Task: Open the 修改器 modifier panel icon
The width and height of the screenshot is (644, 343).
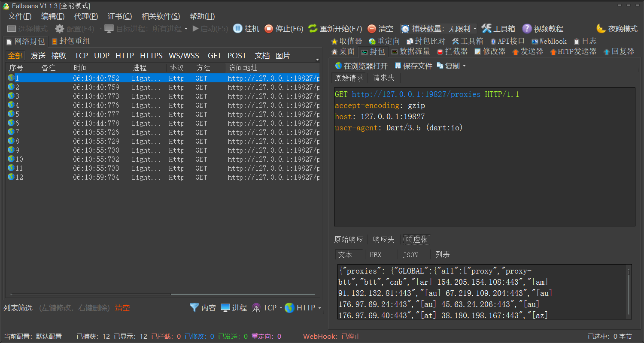Action: pos(492,51)
